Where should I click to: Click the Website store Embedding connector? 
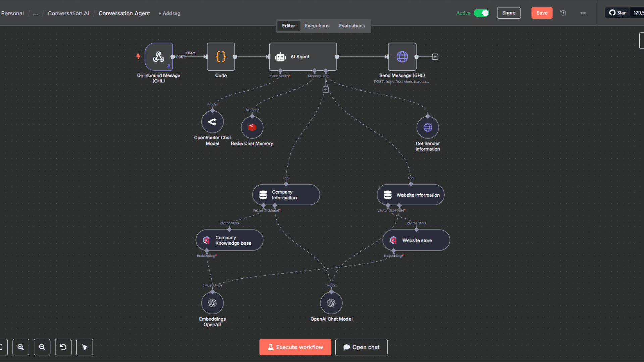(394, 251)
